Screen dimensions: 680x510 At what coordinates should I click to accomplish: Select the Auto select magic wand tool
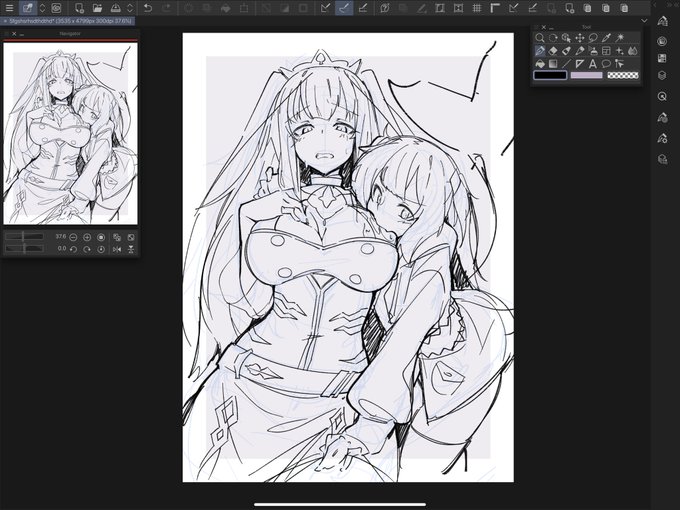point(620,38)
